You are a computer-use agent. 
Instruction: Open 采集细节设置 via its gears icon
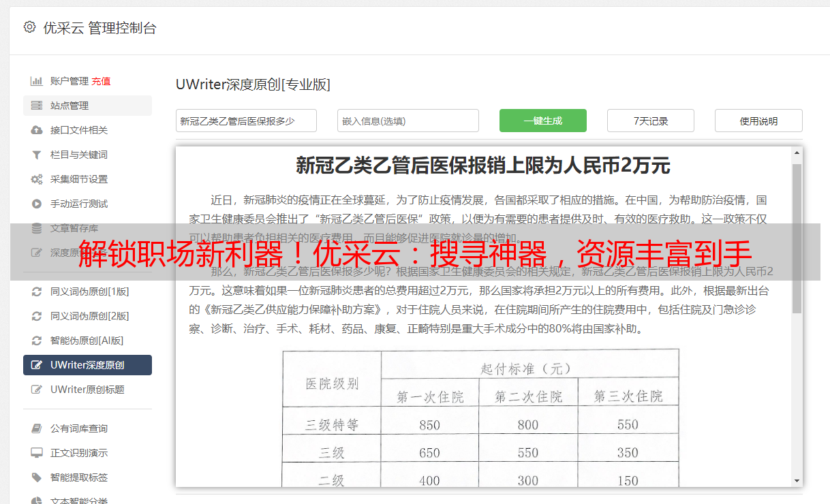pos(36,179)
